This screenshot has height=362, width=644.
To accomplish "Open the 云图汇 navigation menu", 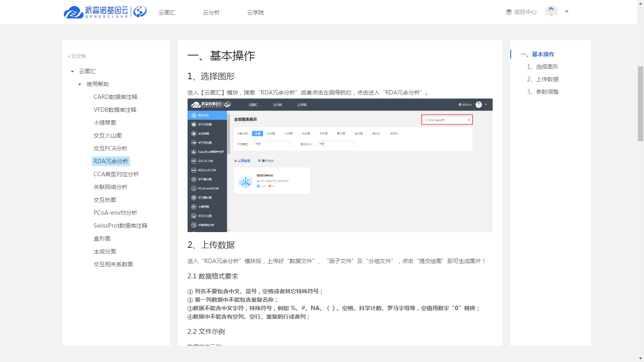I will [x=167, y=12].
